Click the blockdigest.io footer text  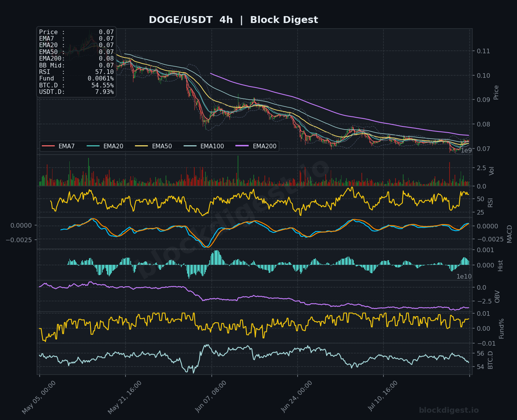[x=449, y=410]
